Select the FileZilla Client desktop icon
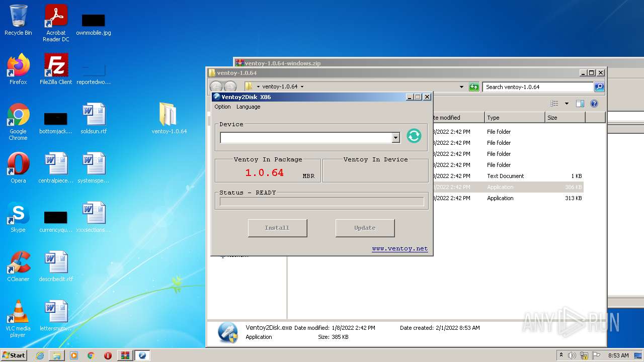 point(56,69)
